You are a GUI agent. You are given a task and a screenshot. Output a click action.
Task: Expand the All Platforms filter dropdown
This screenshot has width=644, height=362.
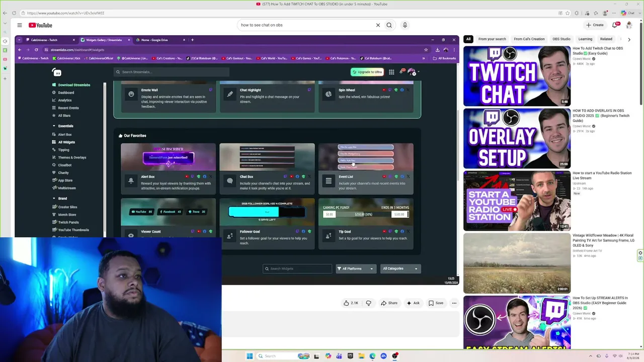(356, 268)
